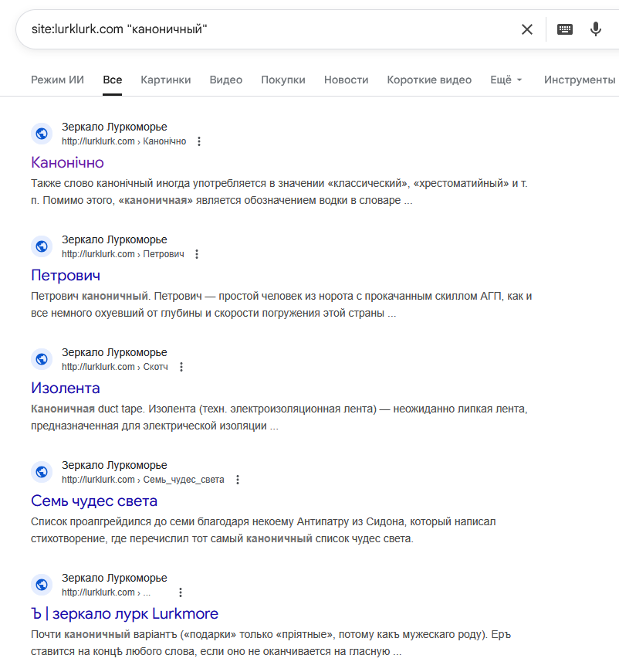This screenshot has width=619, height=672.
Task: Open the Канонічно result link
Action: 67,162
